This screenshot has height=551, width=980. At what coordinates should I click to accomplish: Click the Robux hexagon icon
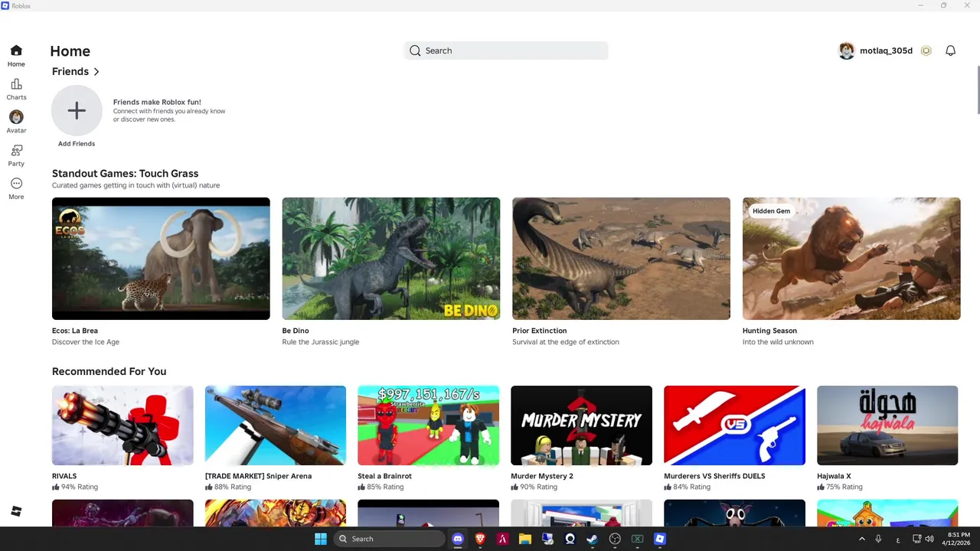click(x=926, y=51)
